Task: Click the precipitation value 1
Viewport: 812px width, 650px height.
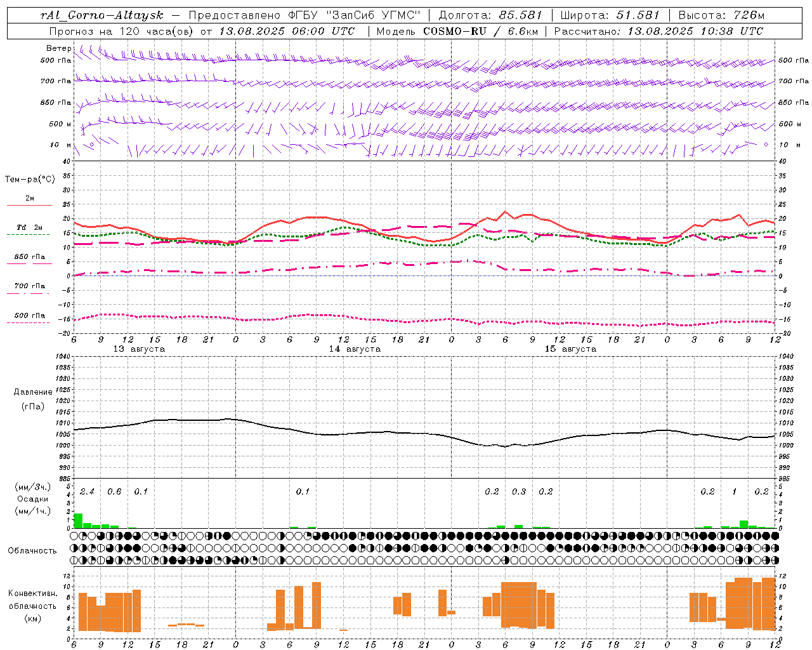Action: (x=735, y=492)
